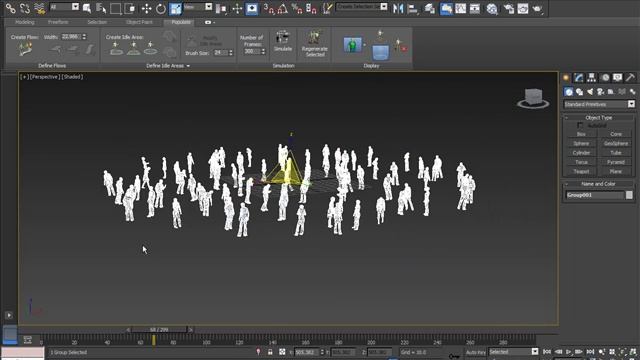This screenshot has height=360, width=640.
Task: Click the Brush Size value field
Action: [220, 53]
